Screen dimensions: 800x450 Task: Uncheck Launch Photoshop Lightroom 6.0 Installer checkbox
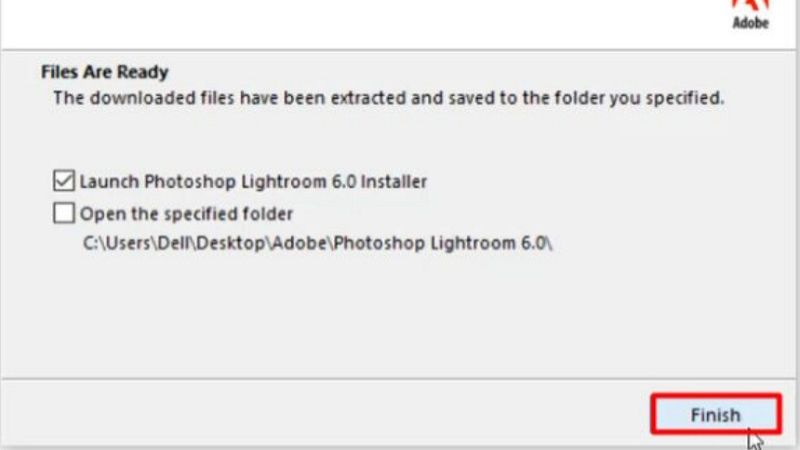(64, 181)
